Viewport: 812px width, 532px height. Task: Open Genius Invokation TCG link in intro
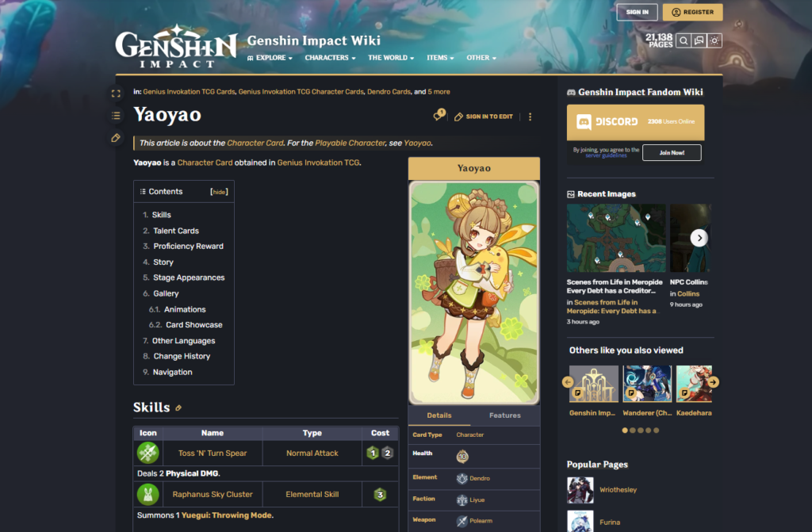tap(318, 163)
